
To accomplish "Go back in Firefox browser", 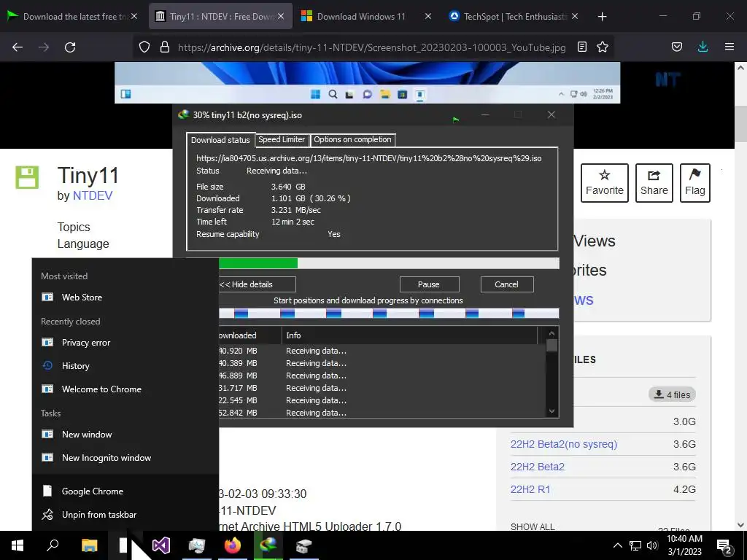I will point(18,47).
